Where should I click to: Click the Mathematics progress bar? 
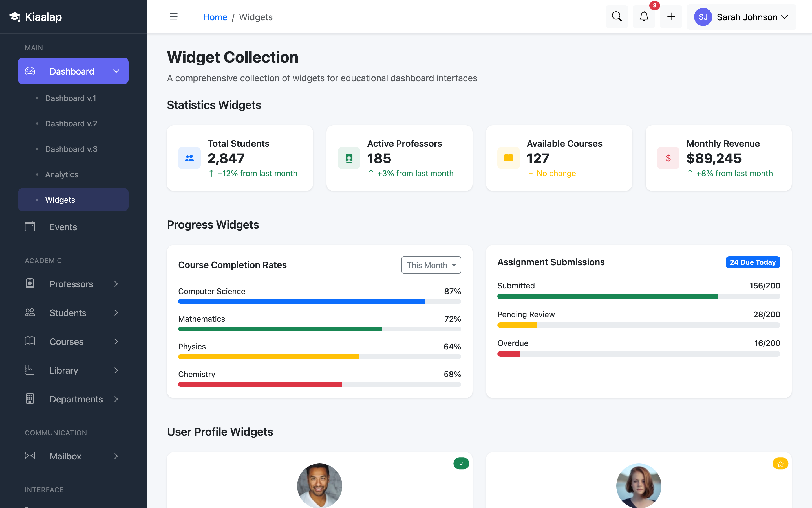[x=319, y=329]
